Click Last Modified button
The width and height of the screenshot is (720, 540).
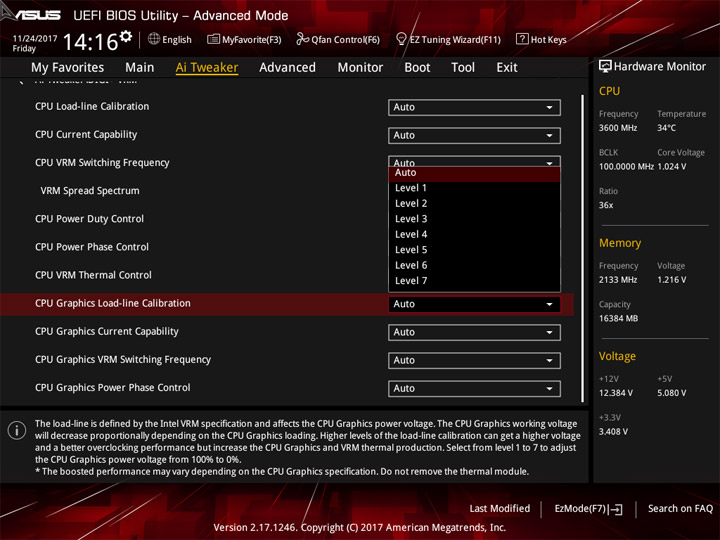pos(500,509)
